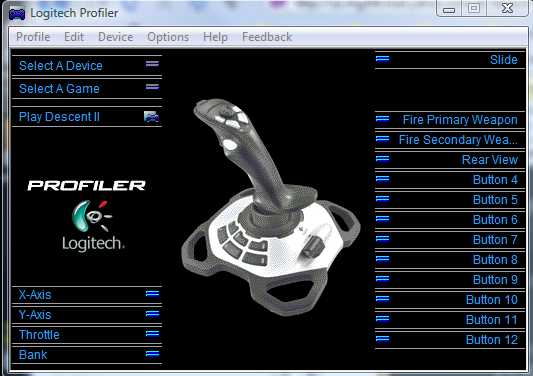Click the blue bars icon next to Slide

click(x=382, y=59)
